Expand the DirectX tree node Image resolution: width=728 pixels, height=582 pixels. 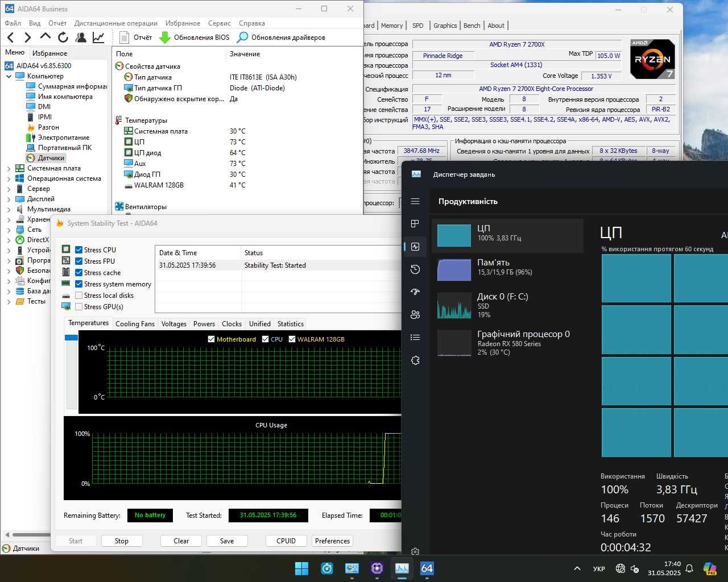9,240
